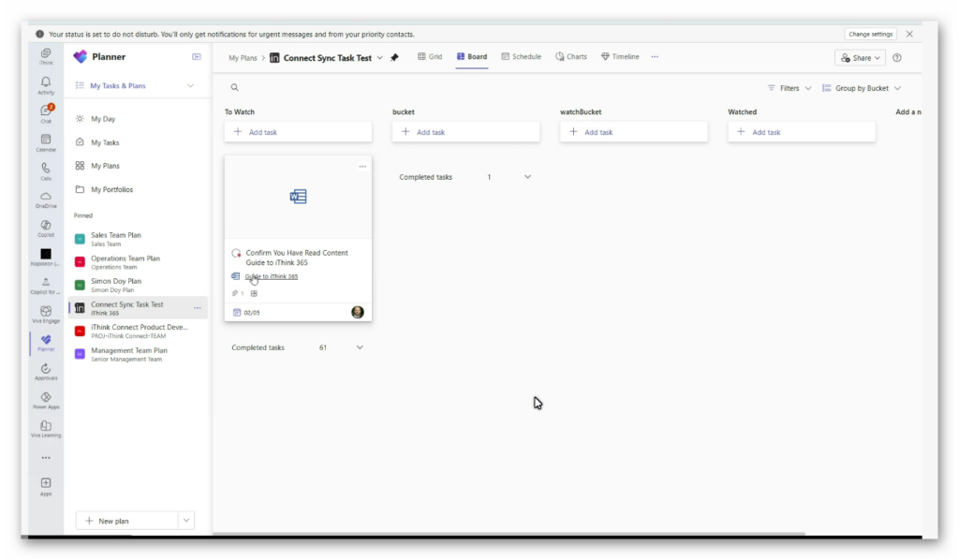Expand the My Tasks & Plans dropdown
This screenshot has height=560, width=959.
(x=190, y=85)
